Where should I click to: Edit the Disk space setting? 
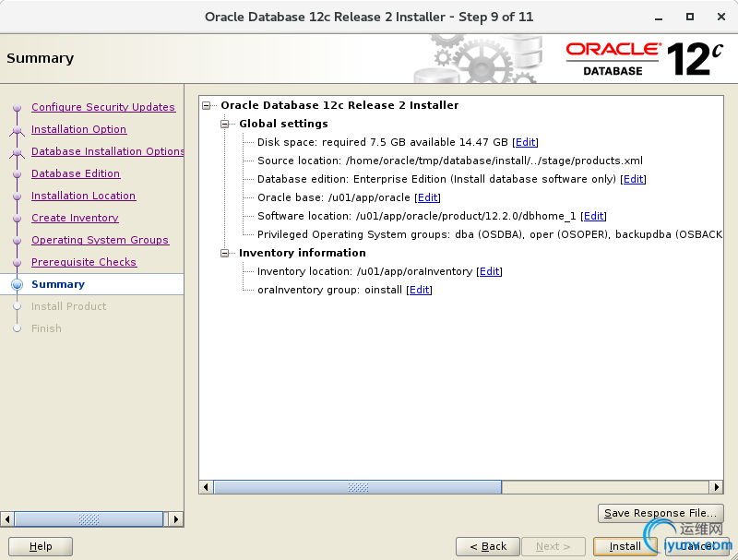(x=525, y=142)
